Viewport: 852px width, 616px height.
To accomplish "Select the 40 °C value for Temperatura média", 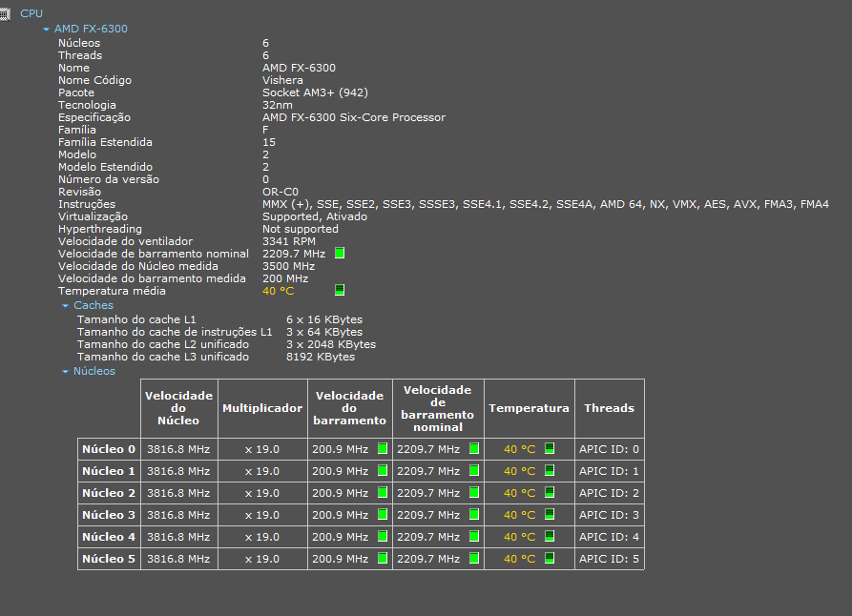I will (x=279, y=291).
